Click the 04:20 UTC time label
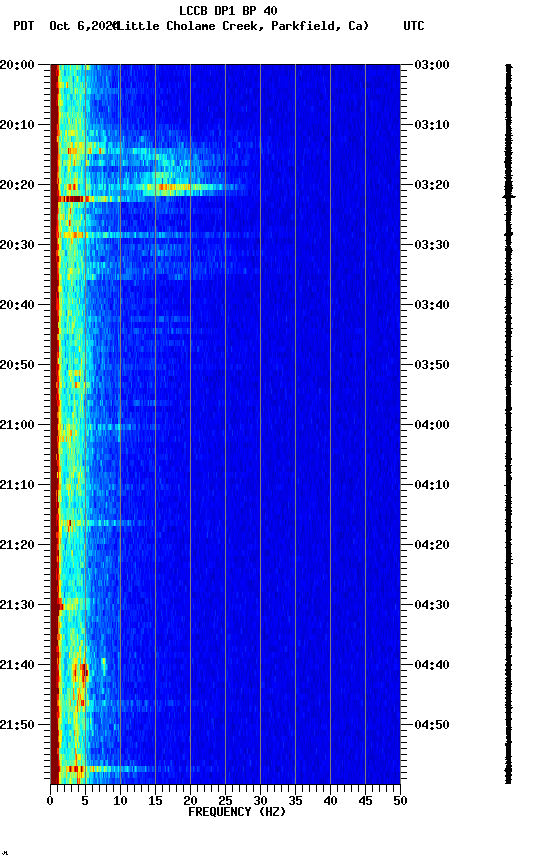 432,545
